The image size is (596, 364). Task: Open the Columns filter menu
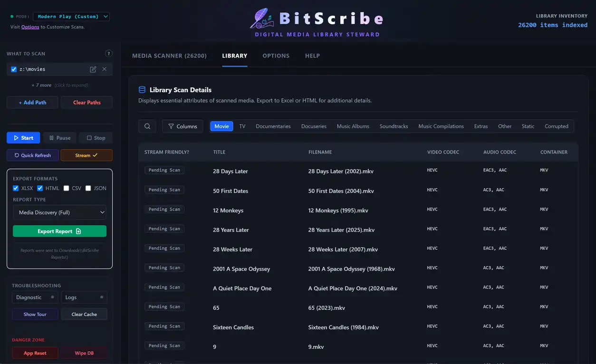(x=183, y=126)
